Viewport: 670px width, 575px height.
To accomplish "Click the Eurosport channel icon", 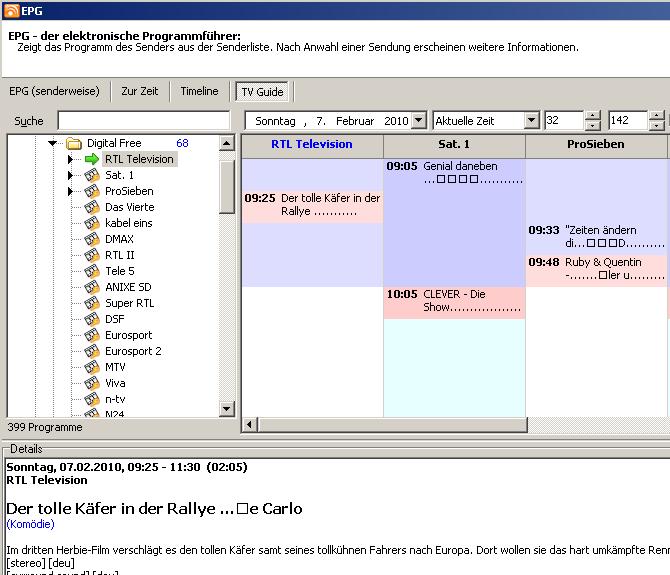I will pos(92,335).
